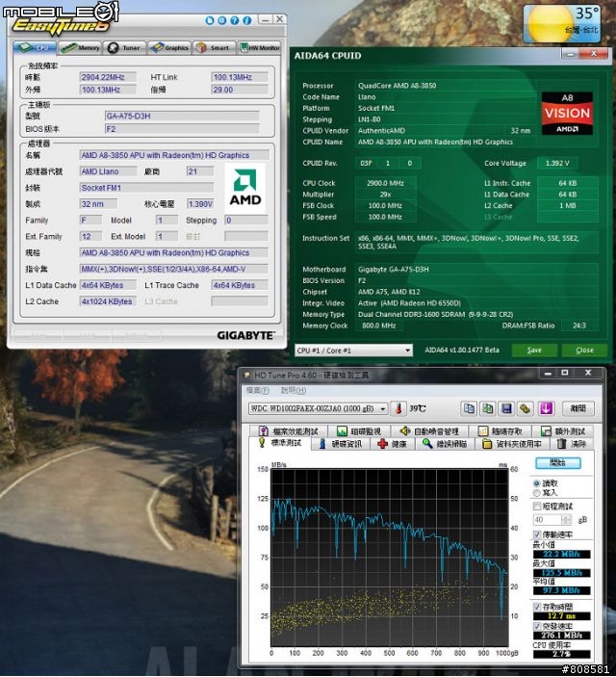Click the AMD logo in EasyTune6
Image resolution: width=616 pixels, height=677 pixels.
[245, 188]
